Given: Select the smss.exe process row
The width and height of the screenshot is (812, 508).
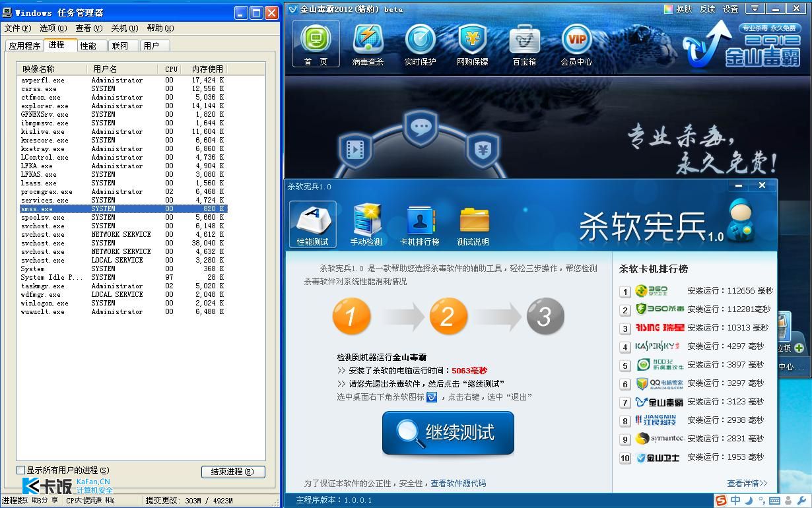Looking at the screenshot, I should pos(123,208).
